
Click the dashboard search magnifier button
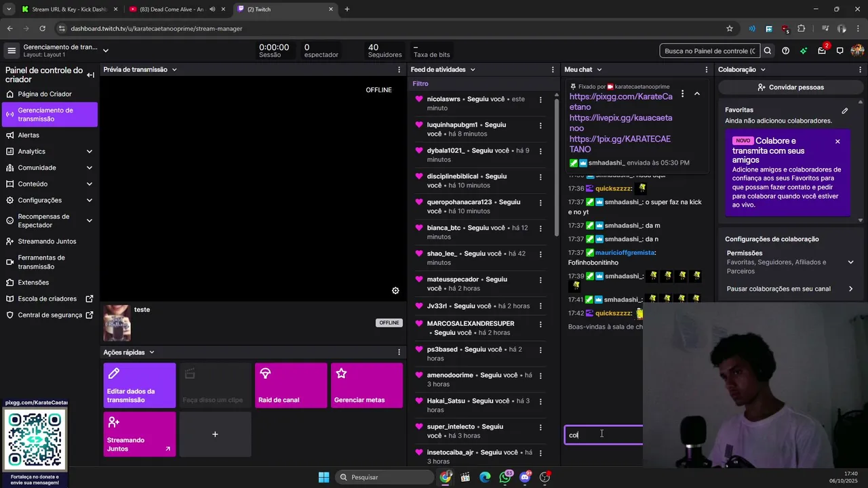[768, 51]
